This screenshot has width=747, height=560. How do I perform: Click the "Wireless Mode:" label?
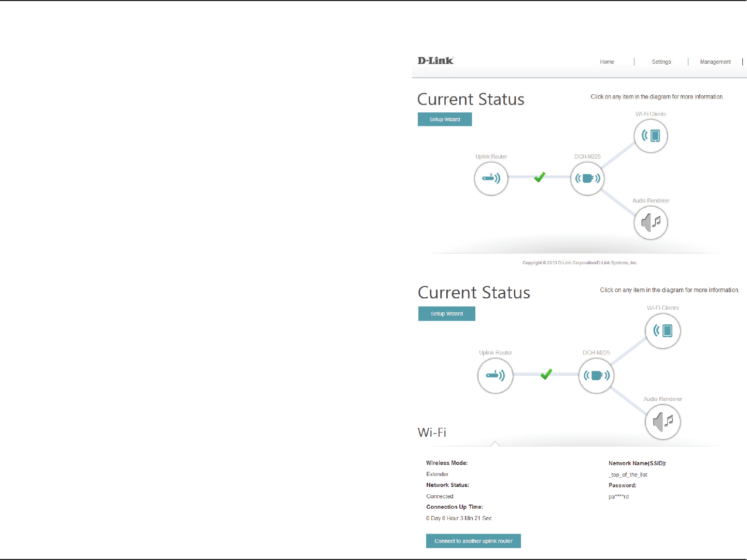(x=447, y=463)
